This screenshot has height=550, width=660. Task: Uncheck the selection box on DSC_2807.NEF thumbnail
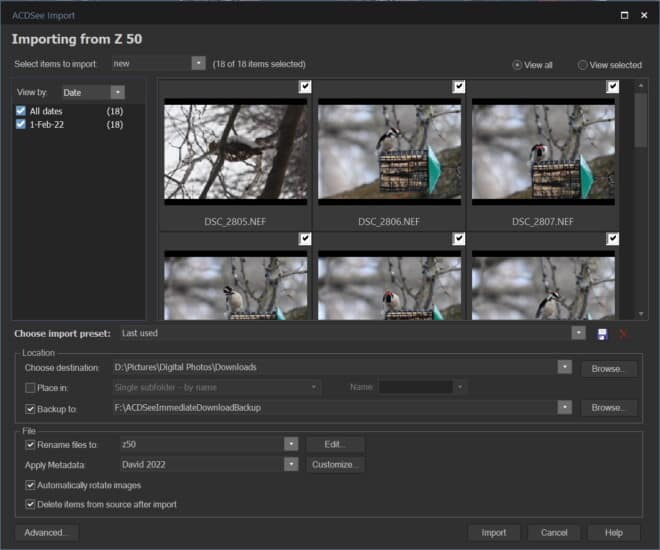pyautogui.click(x=613, y=87)
